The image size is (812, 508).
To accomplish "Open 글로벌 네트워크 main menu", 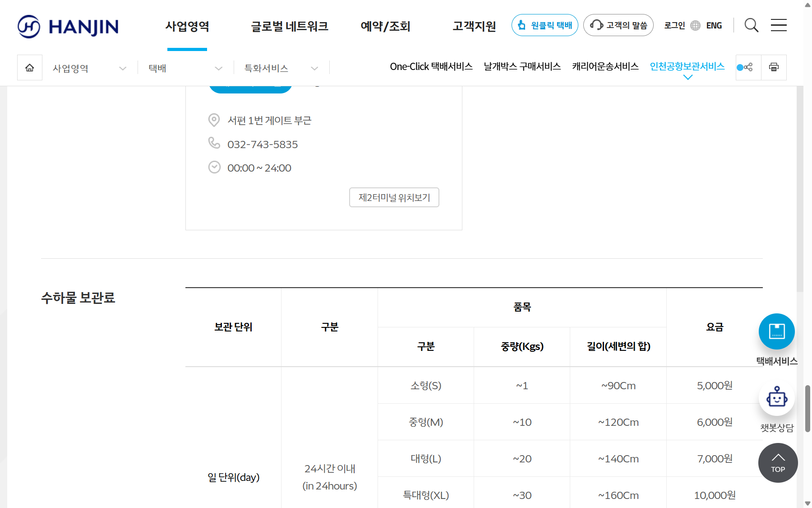I will coord(290,26).
